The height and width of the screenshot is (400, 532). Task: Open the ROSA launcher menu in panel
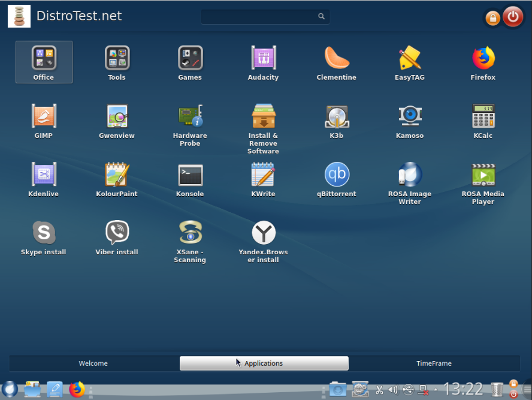point(10,389)
